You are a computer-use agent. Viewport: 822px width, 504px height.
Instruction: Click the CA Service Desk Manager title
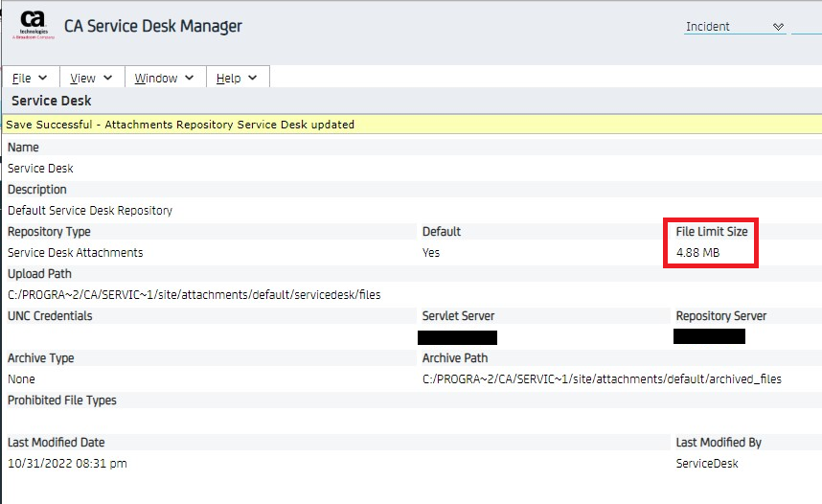[x=153, y=27]
